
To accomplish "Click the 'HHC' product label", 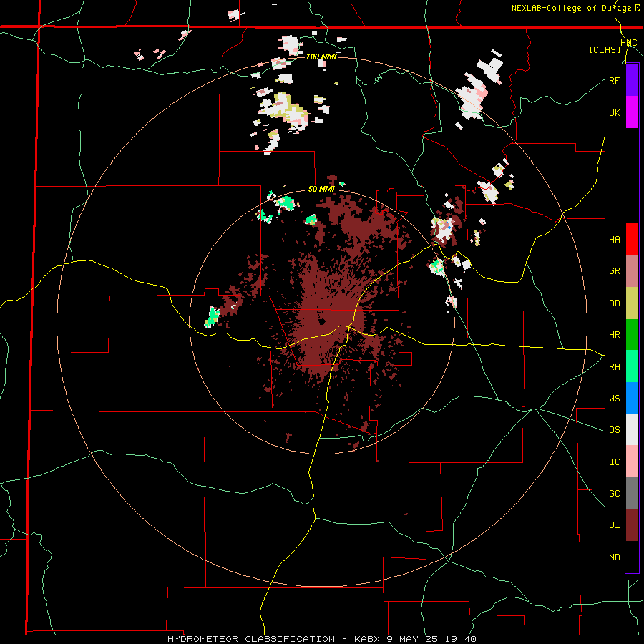I will pyautogui.click(x=628, y=43).
